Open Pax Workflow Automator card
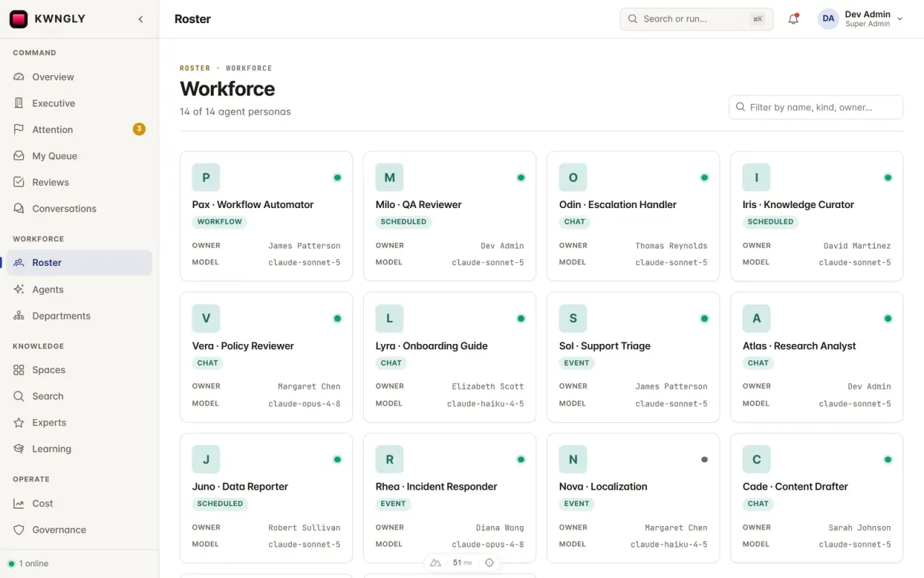 point(266,216)
